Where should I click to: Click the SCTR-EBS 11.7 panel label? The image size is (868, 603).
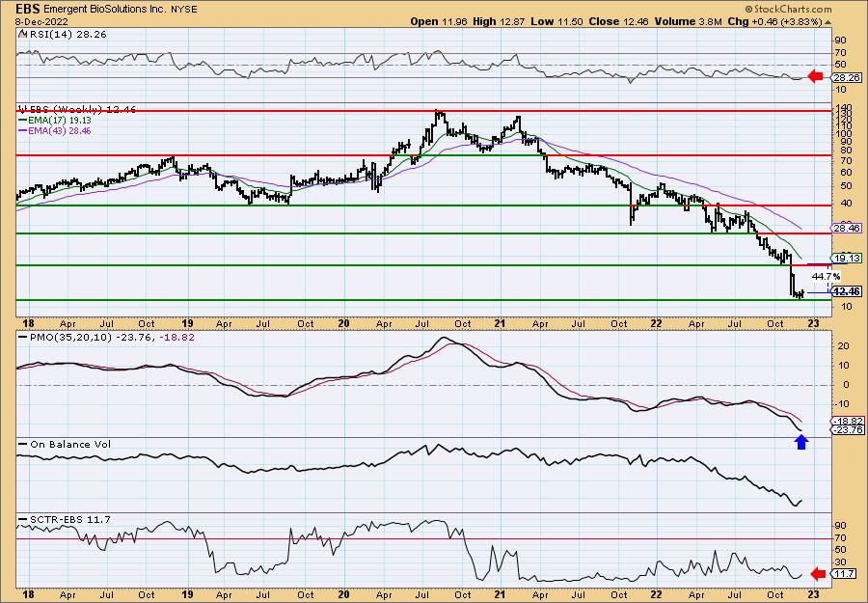point(70,519)
